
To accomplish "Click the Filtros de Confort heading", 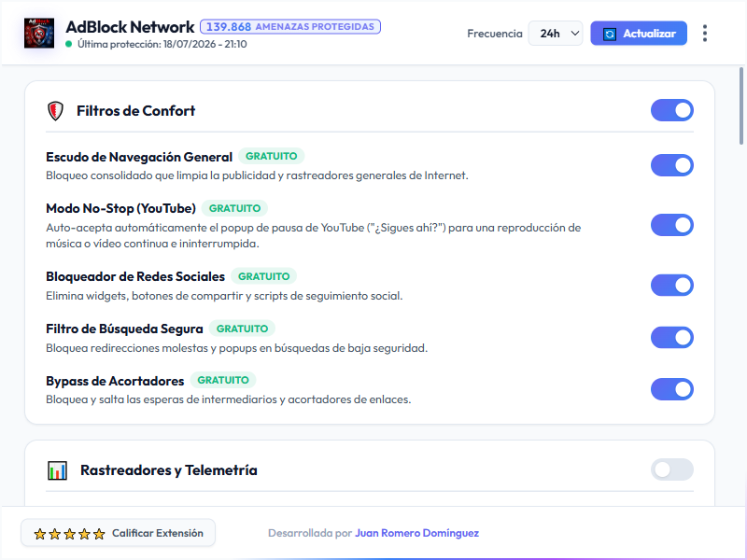I will coord(135,111).
